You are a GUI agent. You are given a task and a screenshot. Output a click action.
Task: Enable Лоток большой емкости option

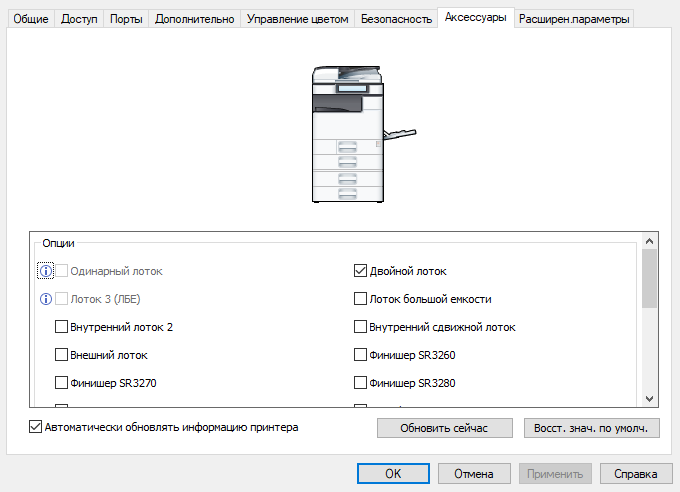tap(360, 299)
